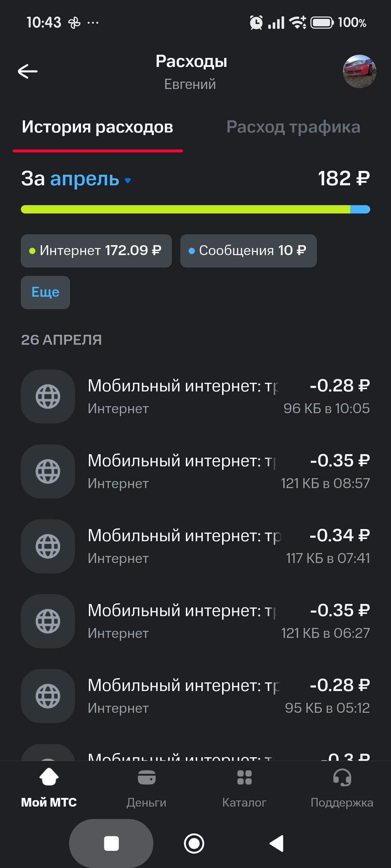Viewport: 391px width, 868px height.
Task: Tap globe icon of 05:12 internet charge
Action: click(48, 696)
